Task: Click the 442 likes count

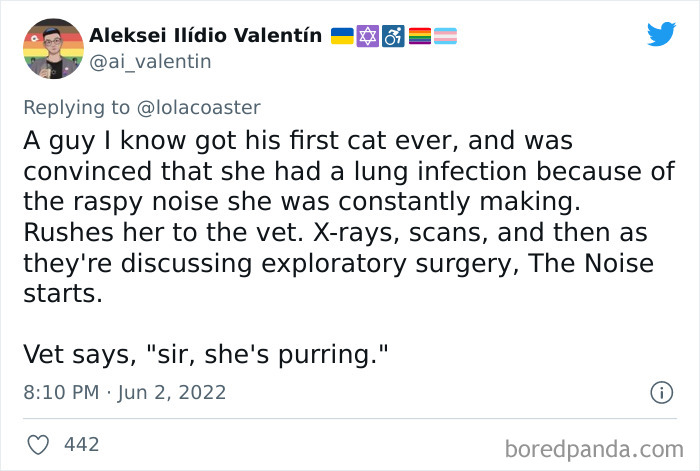Action: pos(81,443)
